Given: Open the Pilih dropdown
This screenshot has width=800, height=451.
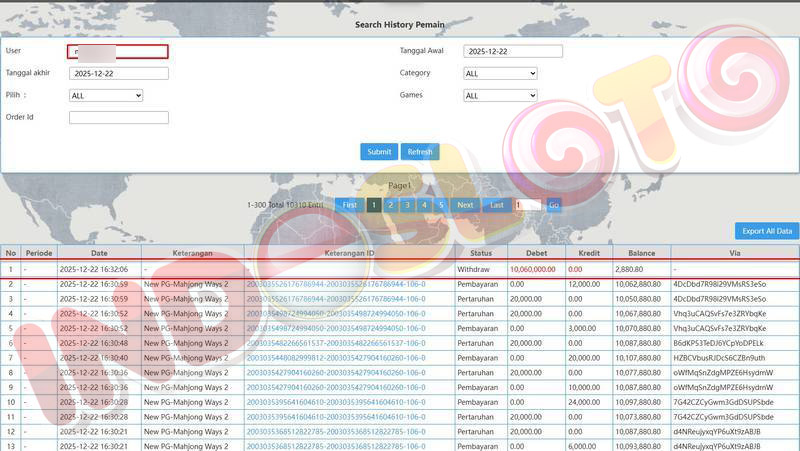Looking at the screenshot, I should point(106,96).
